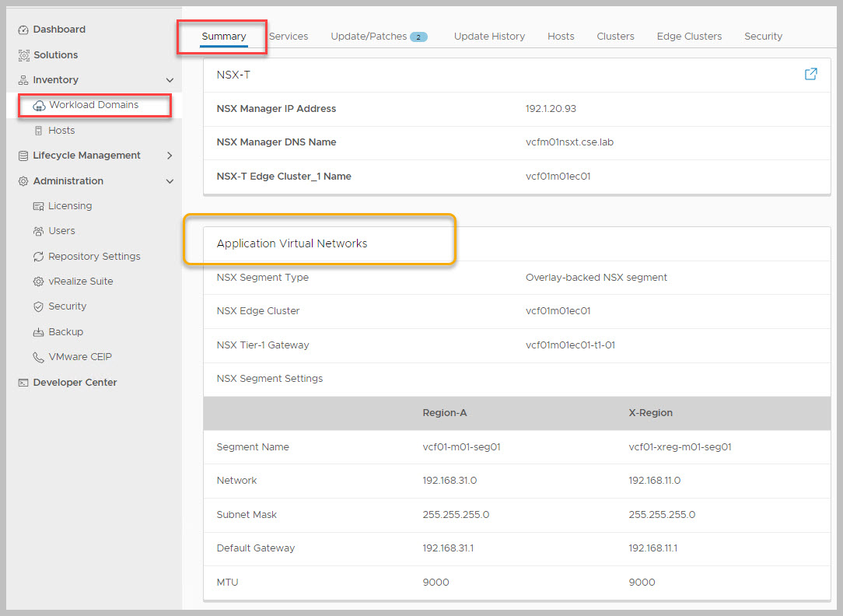Open NSX-T external link icon

pyautogui.click(x=810, y=75)
